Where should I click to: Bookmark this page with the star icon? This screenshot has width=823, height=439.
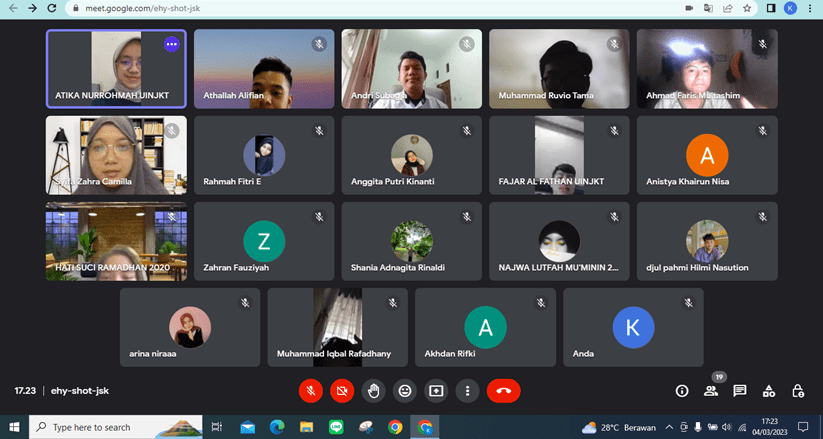click(x=747, y=8)
